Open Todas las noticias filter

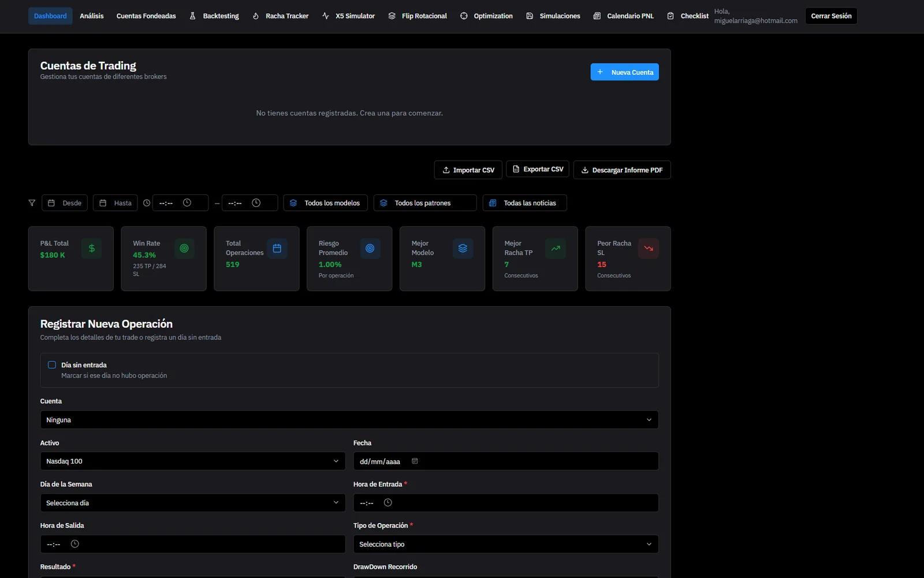tap(524, 203)
